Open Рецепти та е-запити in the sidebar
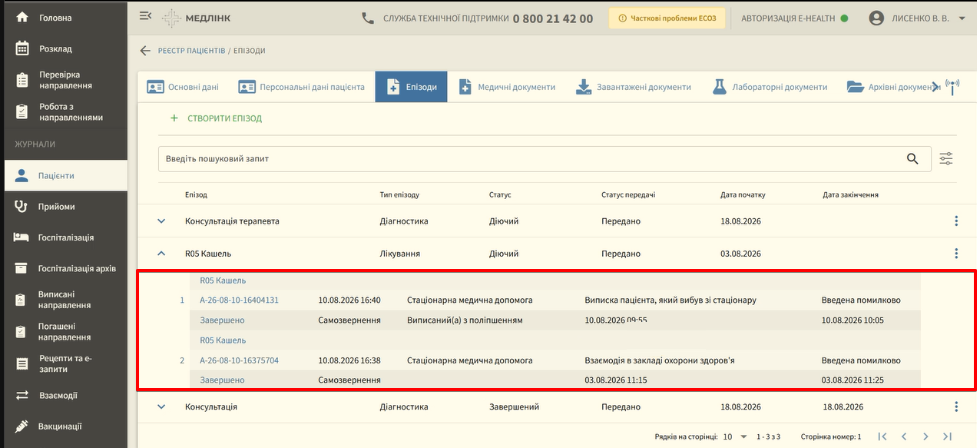The width and height of the screenshot is (980, 448). (64, 363)
